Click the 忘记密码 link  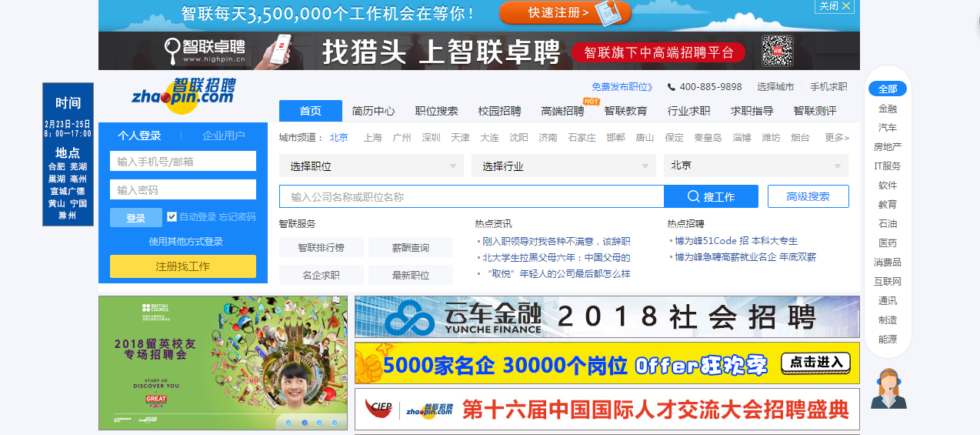[238, 217]
